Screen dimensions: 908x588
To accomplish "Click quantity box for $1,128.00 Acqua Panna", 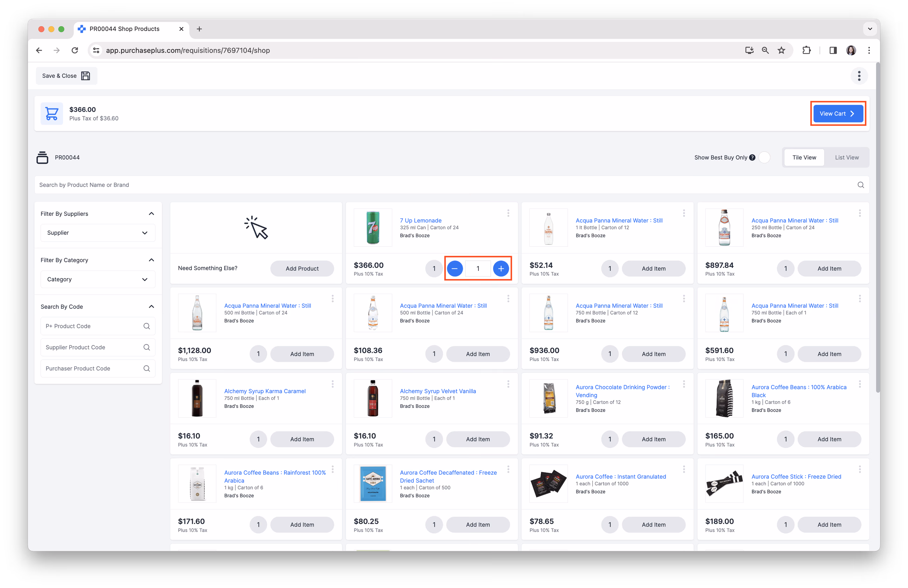I will (x=258, y=354).
